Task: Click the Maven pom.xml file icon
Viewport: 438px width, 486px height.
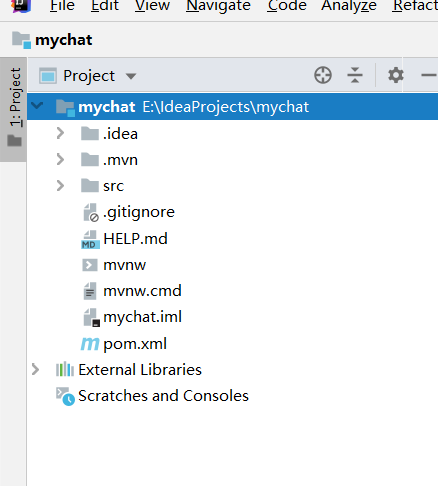Action: (x=90, y=344)
